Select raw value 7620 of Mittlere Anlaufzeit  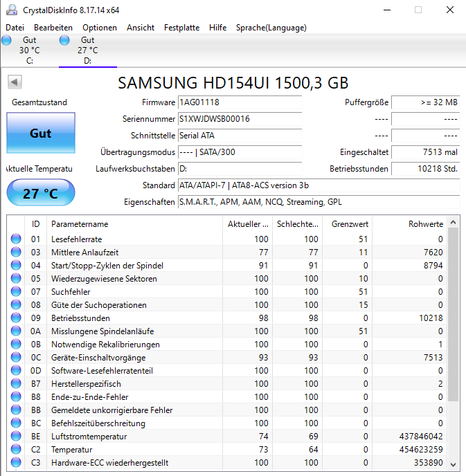pos(433,253)
